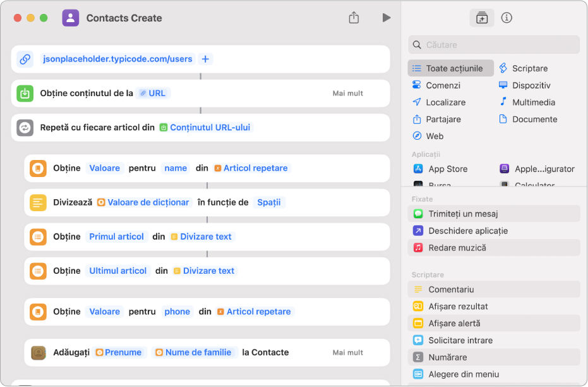Add the Redare muzică action

494,247
